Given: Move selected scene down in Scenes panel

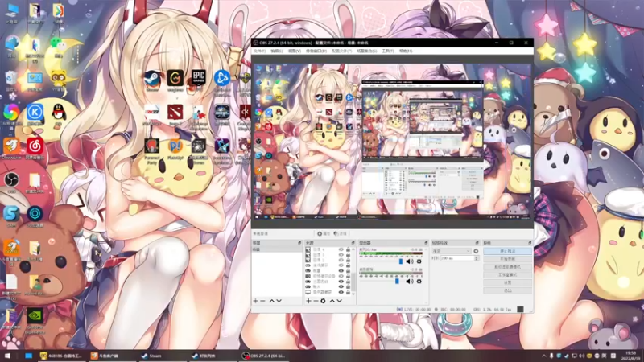Looking at the screenshot, I should click(x=279, y=301).
